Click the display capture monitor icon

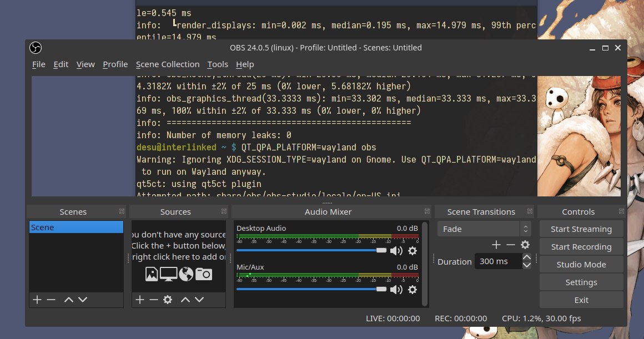pyautogui.click(x=168, y=274)
